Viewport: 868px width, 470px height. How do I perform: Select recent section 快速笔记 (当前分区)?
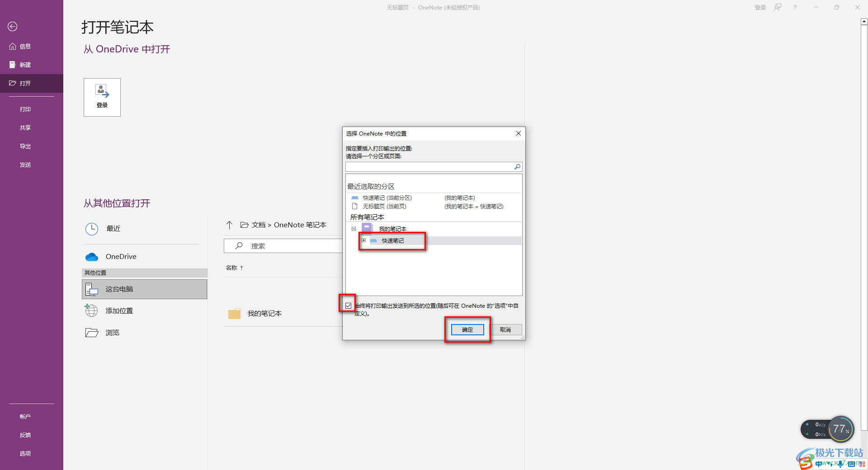(387, 198)
